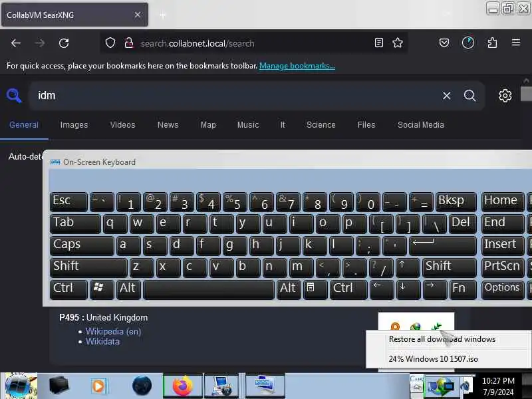Open the extensions puzzle icon
The height and width of the screenshot is (399, 532).
click(492, 43)
